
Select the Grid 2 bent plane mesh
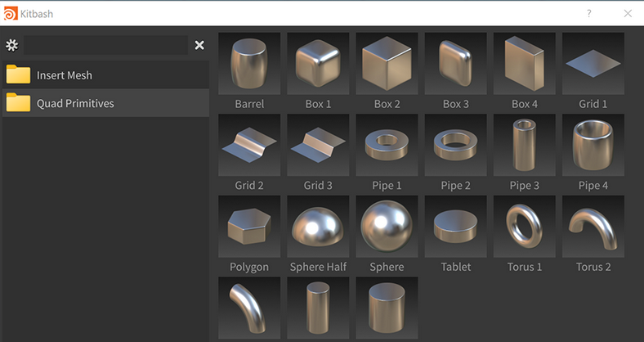click(249, 145)
